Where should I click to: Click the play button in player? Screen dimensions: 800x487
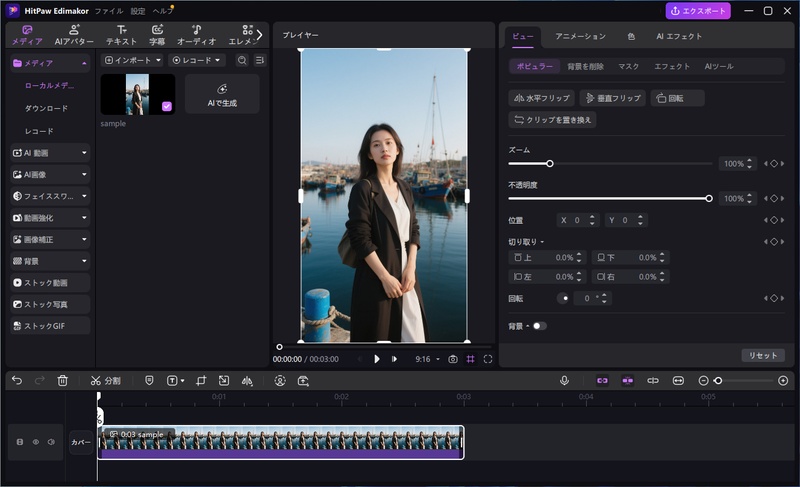point(377,359)
